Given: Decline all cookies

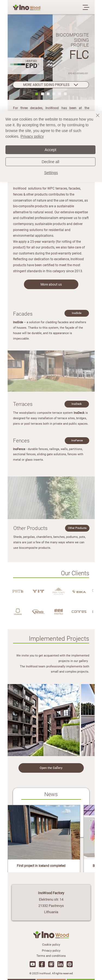Looking at the screenshot, I should (x=50, y=162).
